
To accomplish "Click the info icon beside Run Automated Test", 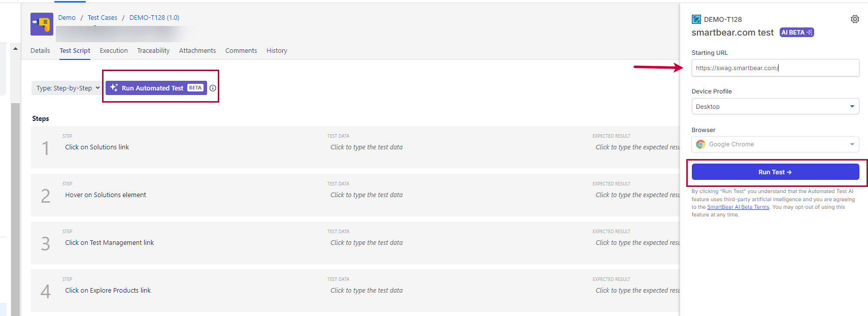I will (213, 88).
